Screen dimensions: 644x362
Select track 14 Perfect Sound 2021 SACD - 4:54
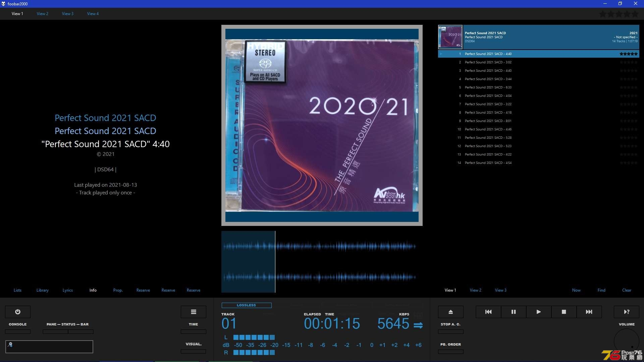(539, 163)
